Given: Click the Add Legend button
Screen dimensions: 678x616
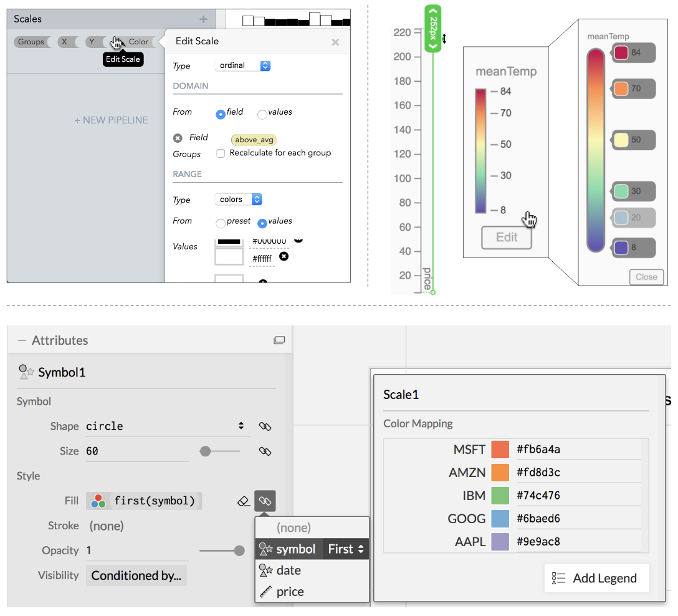Looking at the screenshot, I should point(597,579).
